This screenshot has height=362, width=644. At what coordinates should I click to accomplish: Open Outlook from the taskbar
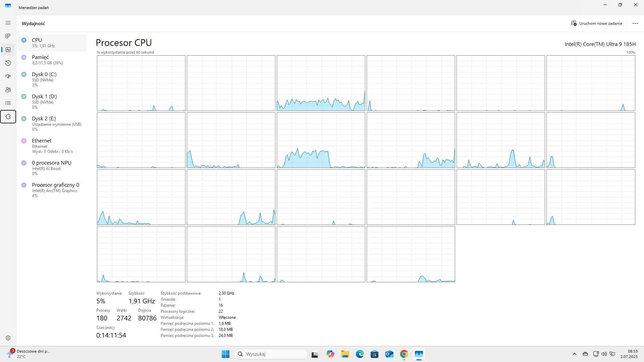point(389,354)
